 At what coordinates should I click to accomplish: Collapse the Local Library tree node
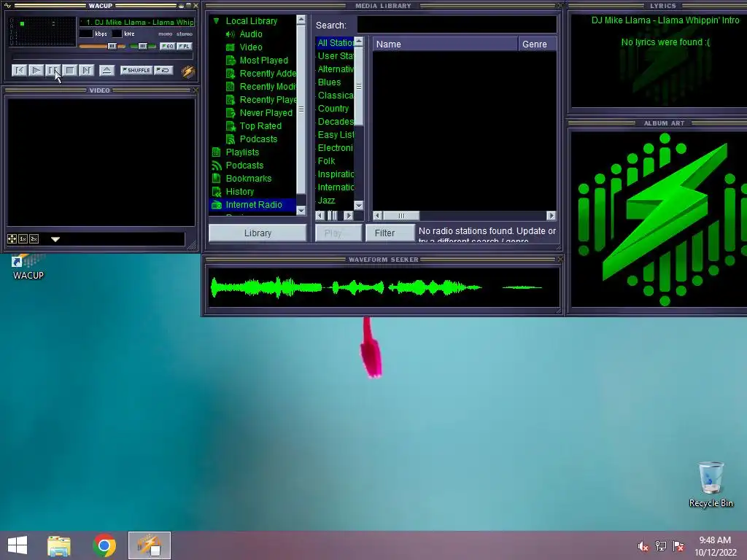pyautogui.click(x=216, y=21)
